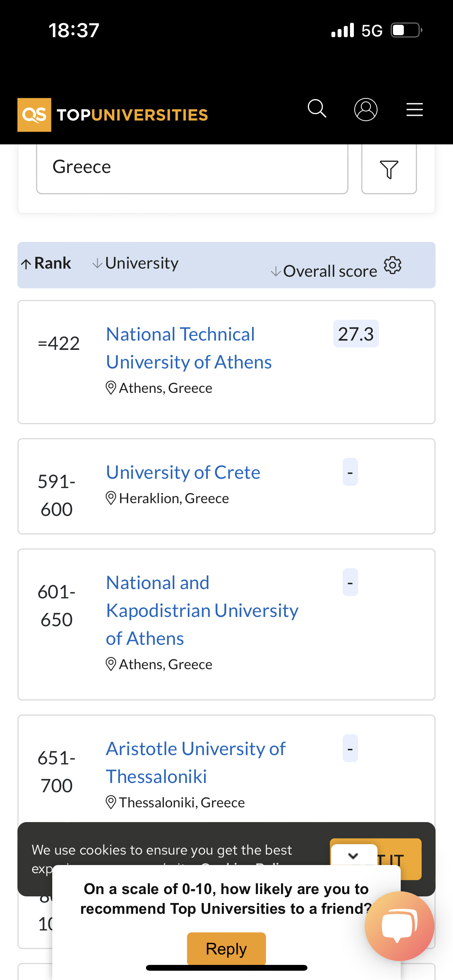The image size is (453, 980).
Task: Click the Greece search field
Action: (192, 167)
